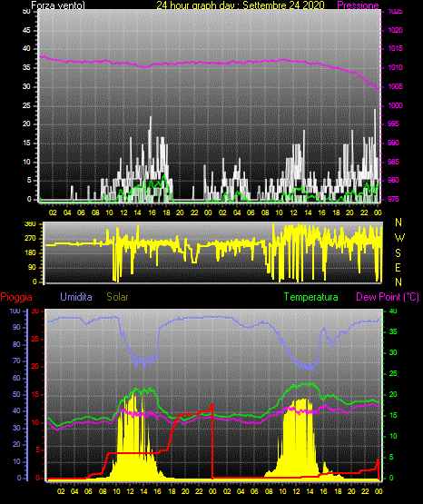Click the W compass direction letter

click(399, 238)
